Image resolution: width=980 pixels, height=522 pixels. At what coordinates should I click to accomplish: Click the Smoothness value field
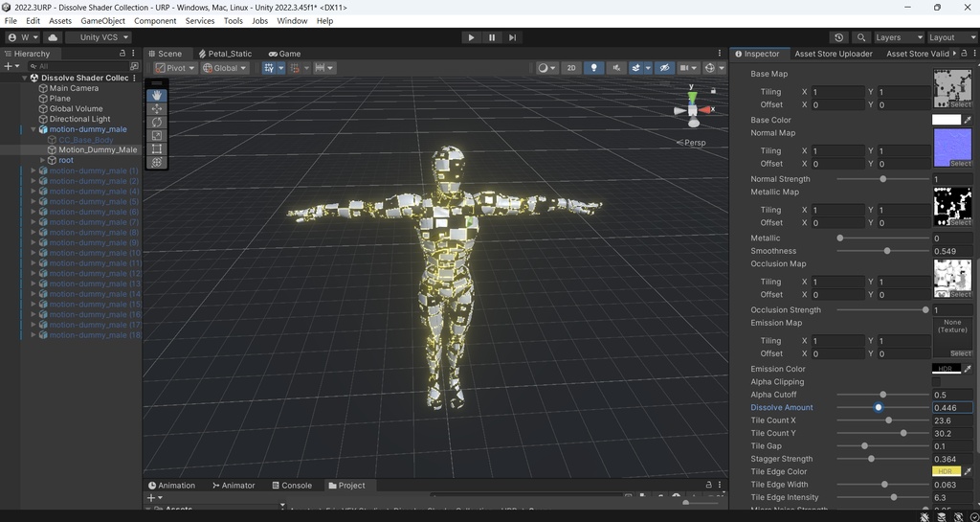click(952, 251)
